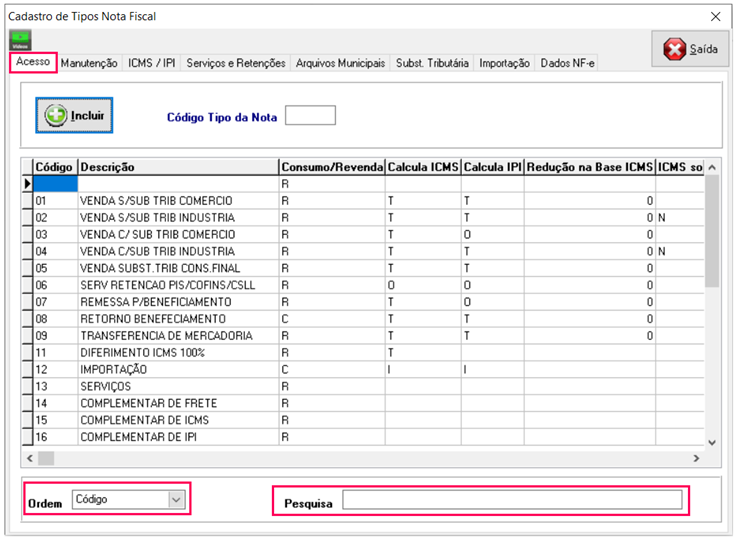The image size is (739, 540).
Task: Select the Arquivos Municipais tab
Action: click(x=340, y=63)
